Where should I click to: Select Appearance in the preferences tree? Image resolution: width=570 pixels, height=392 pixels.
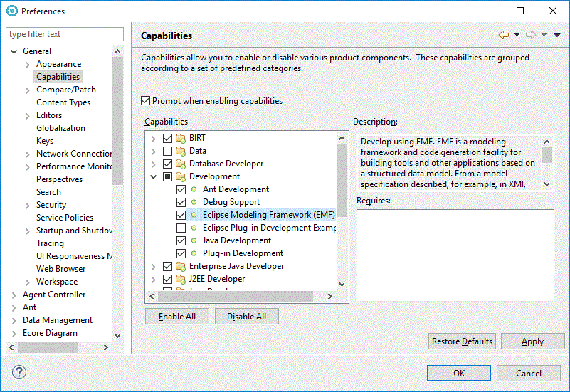click(58, 64)
